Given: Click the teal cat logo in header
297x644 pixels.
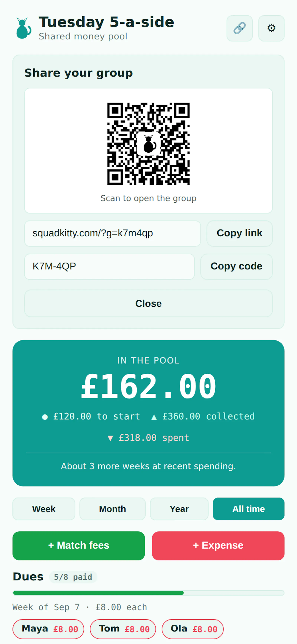Looking at the screenshot, I should 24,28.
